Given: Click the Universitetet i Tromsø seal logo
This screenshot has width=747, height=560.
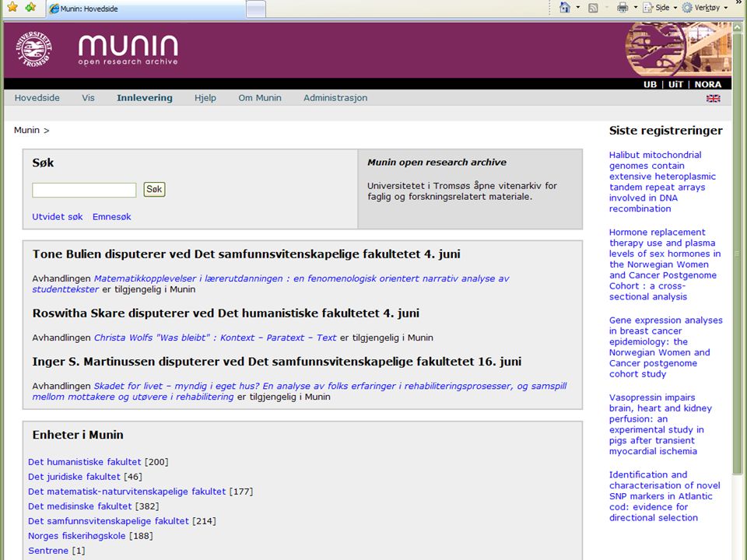Looking at the screenshot, I should pos(33,49).
